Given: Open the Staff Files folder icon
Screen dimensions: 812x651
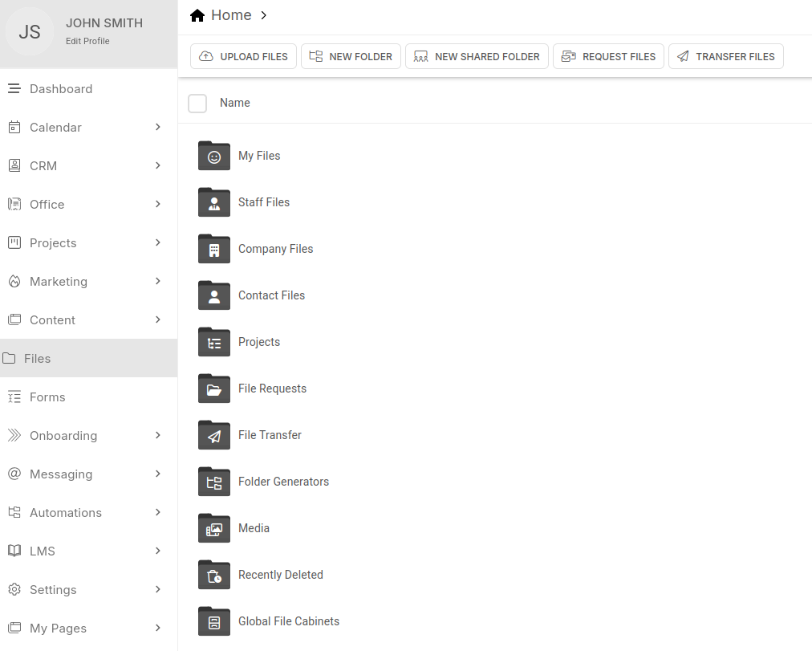Looking at the screenshot, I should (213, 203).
